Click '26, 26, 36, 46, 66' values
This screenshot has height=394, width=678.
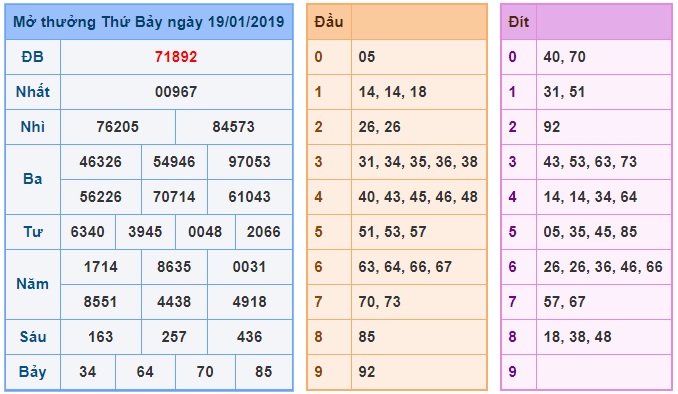pyautogui.click(x=603, y=267)
